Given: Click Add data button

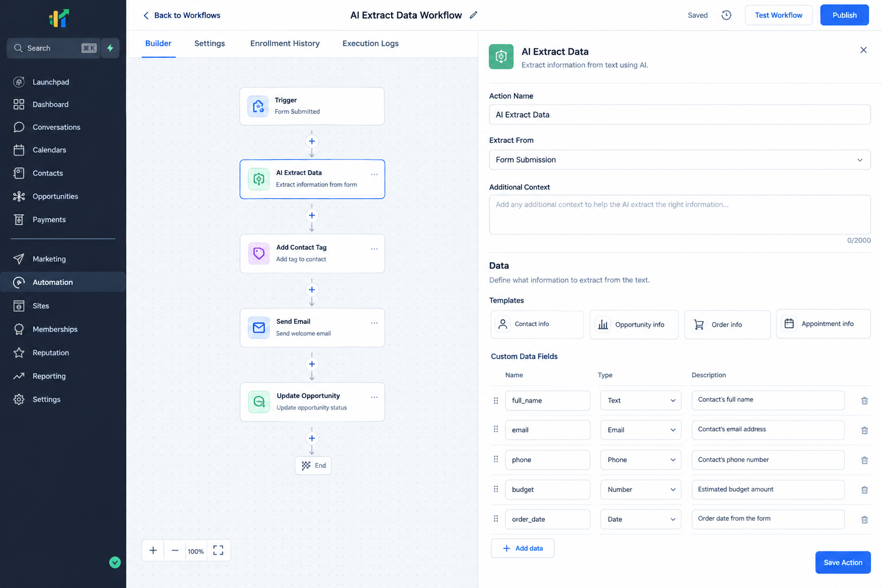Looking at the screenshot, I should [523, 548].
